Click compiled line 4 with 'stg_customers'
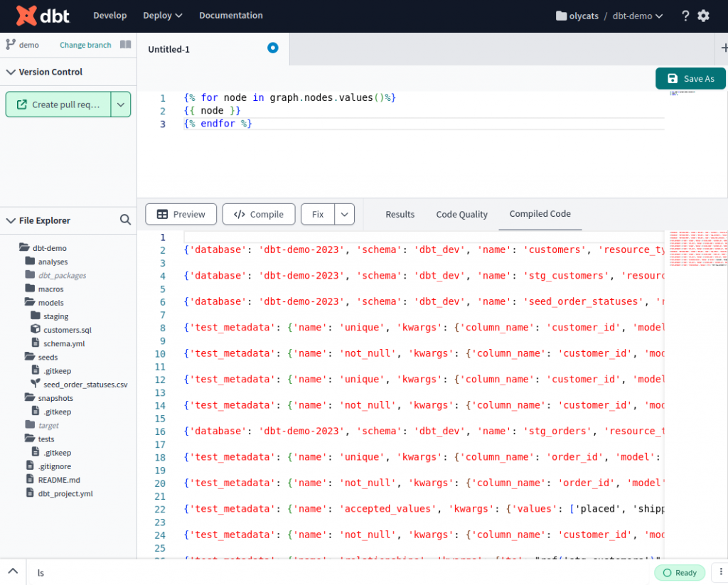This screenshot has height=585, width=728. click(x=424, y=276)
